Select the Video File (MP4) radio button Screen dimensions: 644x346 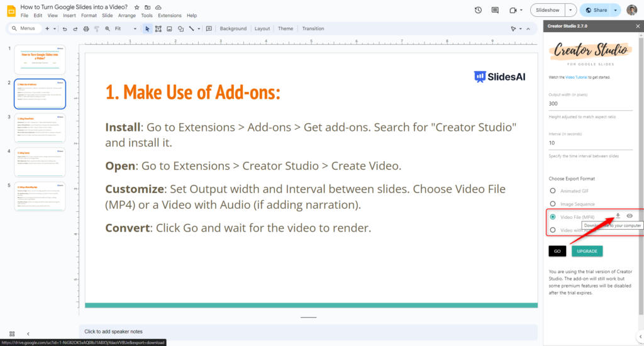pos(553,217)
